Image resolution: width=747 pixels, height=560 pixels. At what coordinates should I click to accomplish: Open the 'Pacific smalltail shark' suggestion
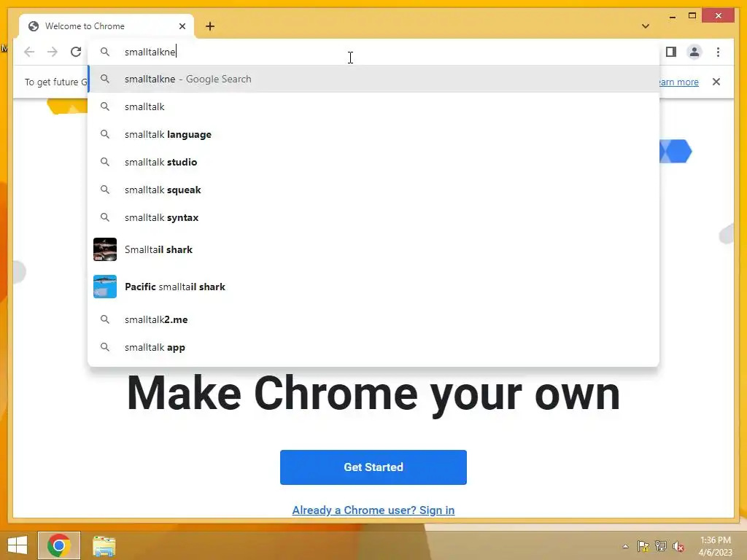click(373, 287)
